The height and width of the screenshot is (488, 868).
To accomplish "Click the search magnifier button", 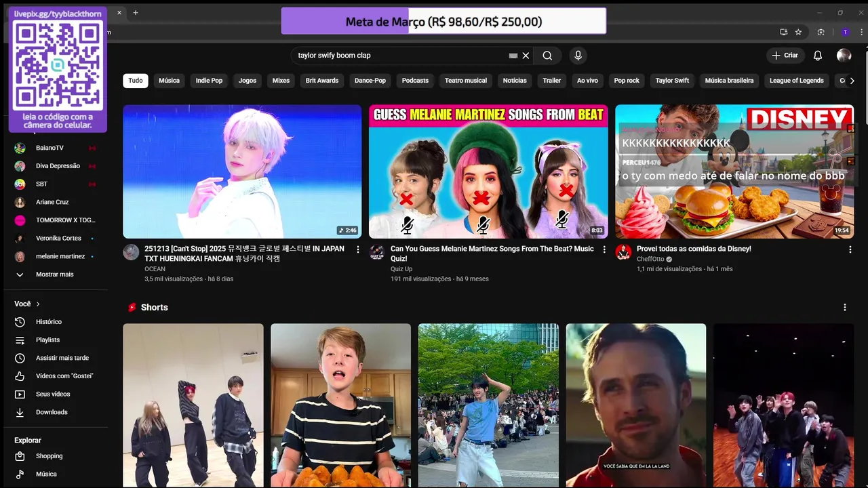I will click(x=547, y=56).
